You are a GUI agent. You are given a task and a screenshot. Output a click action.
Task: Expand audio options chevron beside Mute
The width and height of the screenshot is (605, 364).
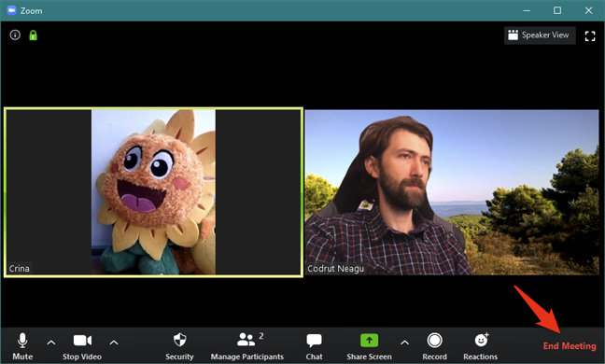[x=51, y=343]
